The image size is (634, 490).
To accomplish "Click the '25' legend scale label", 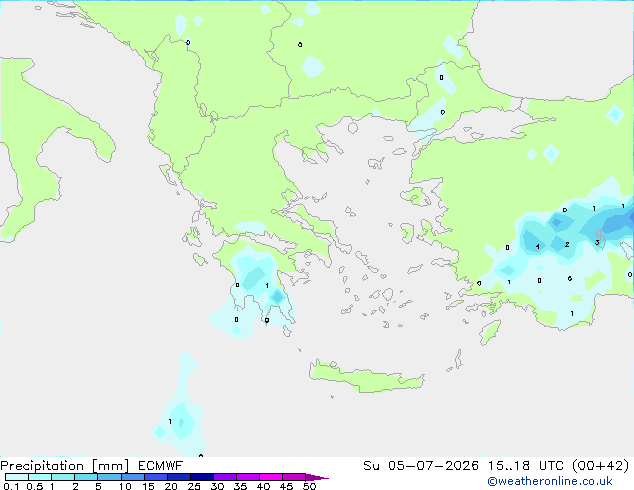I will [194, 486].
